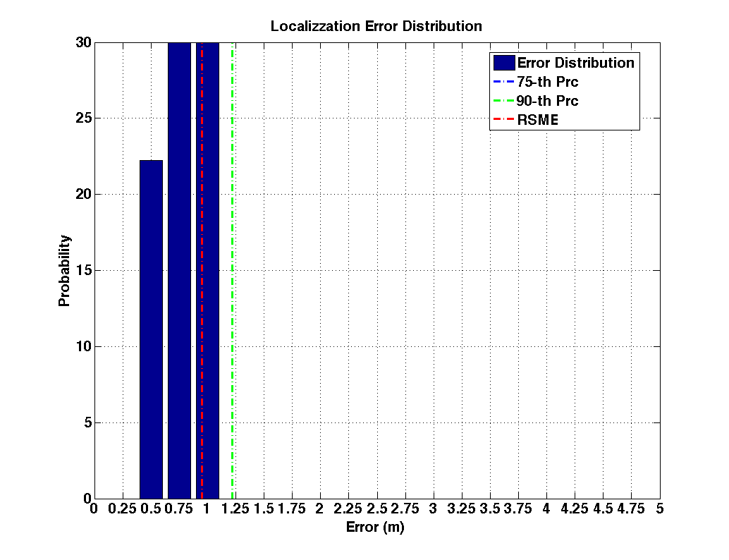Click the red RSME vertical line
Viewport: 729px width, 560px height.
[202, 271]
